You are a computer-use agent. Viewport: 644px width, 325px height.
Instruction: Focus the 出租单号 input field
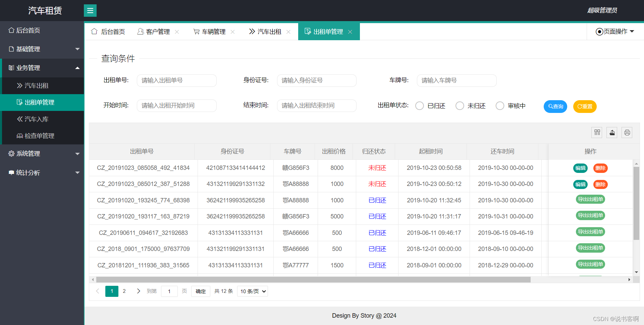(177, 80)
